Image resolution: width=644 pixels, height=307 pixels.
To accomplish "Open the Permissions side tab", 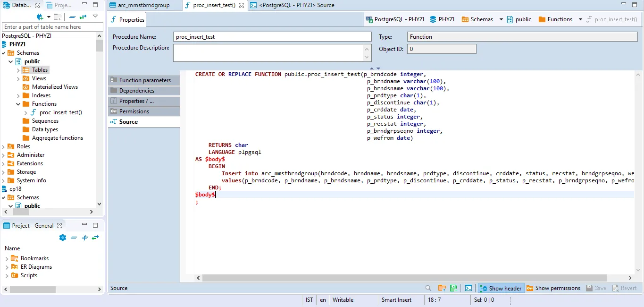I will [134, 111].
